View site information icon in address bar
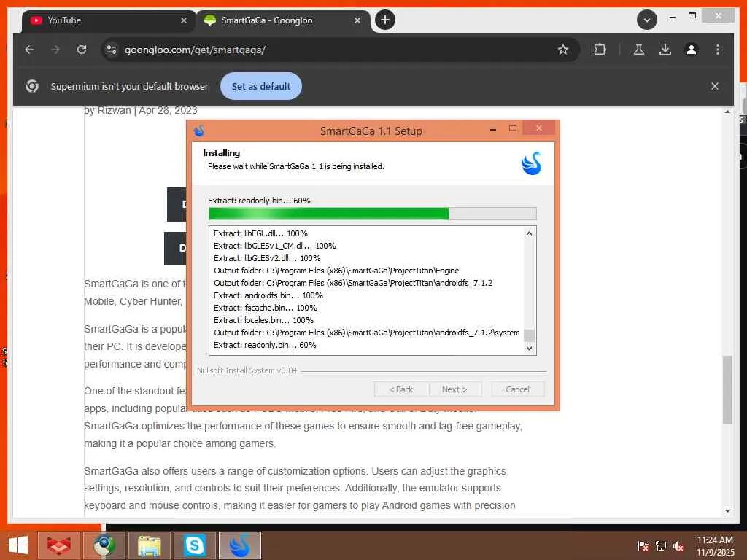Viewport: 747px width, 560px height. click(x=112, y=50)
